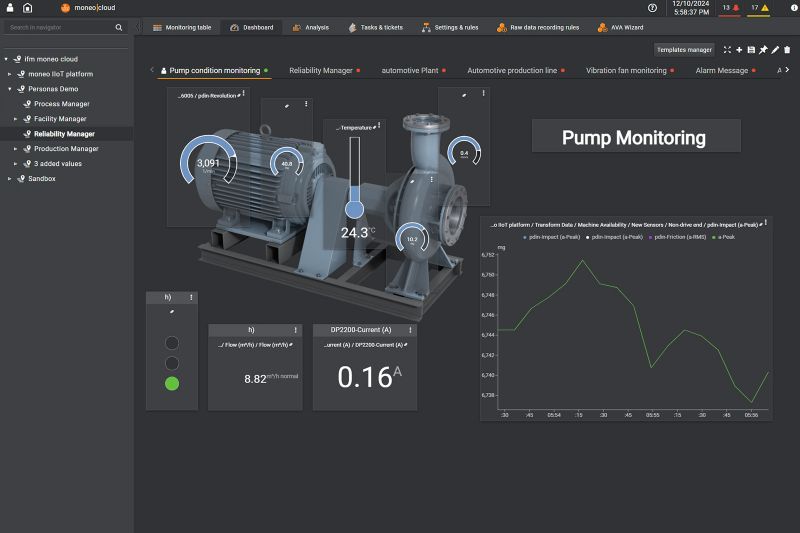Click the red alarm bell counter
The width and height of the screenshot is (800, 533).
point(731,8)
